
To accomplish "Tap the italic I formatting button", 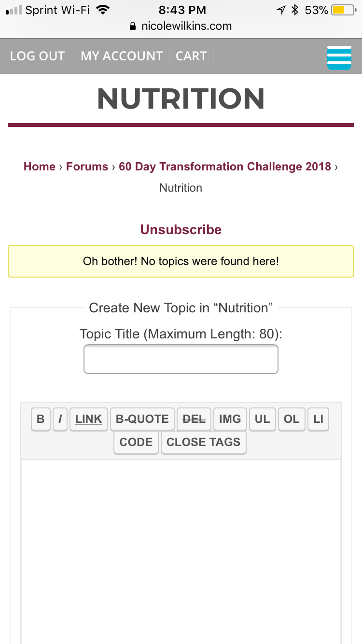I will point(60,419).
